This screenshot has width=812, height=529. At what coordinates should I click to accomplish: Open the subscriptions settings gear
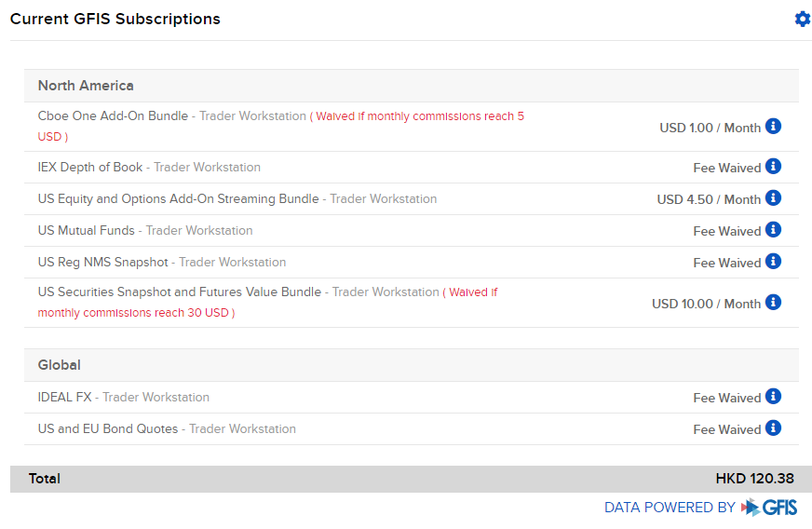(803, 19)
